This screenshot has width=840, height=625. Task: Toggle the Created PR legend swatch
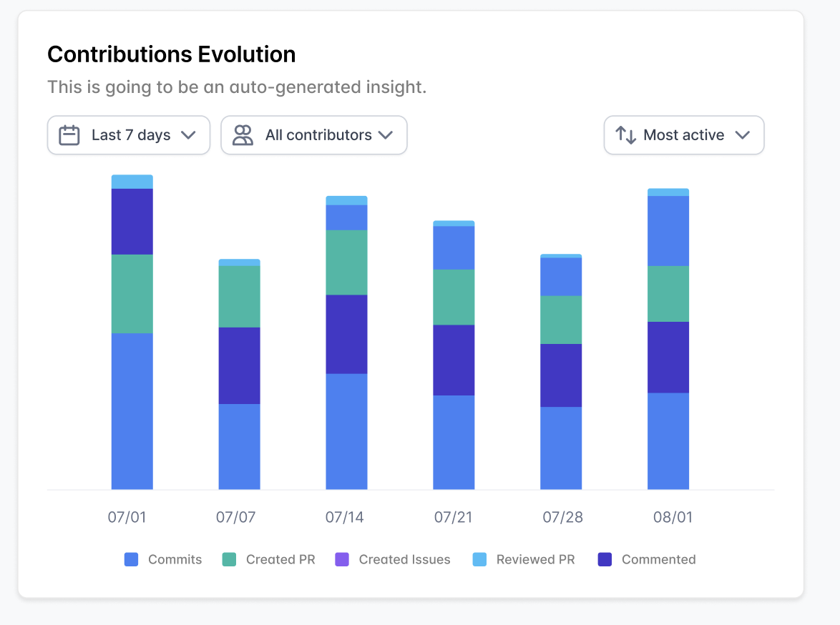coord(229,559)
